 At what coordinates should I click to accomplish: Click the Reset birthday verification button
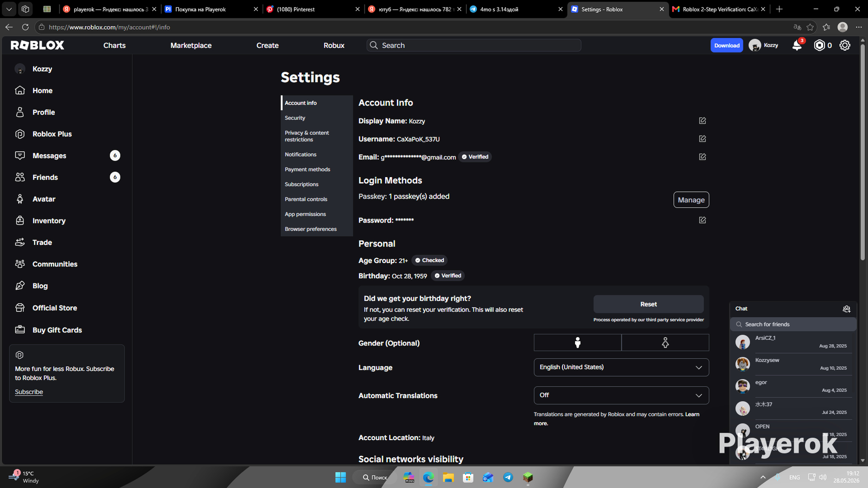tap(648, 304)
